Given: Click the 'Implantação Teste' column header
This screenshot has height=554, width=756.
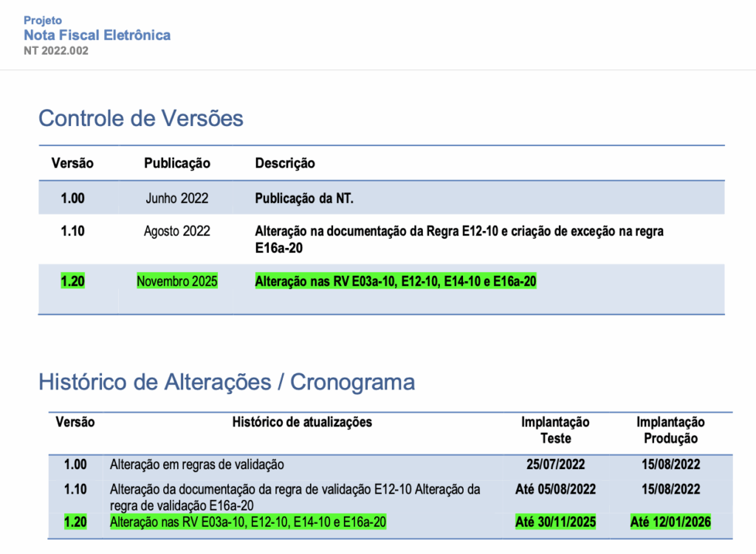Looking at the screenshot, I should [x=555, y=430].
